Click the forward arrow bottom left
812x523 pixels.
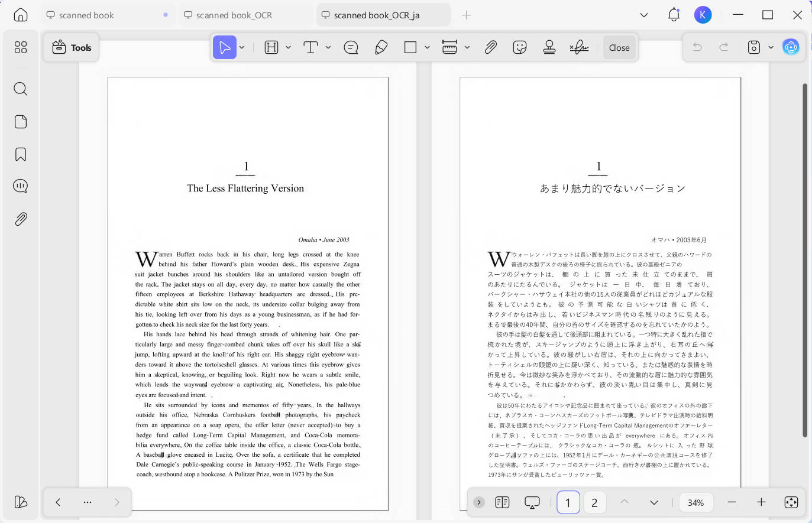pyautogui.click(x=117, y=502)
